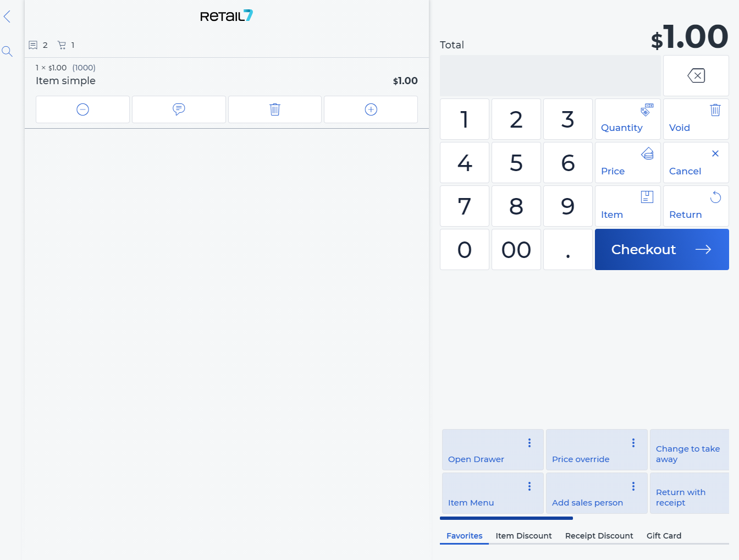Increase quantity with the plus circle button
739x560 pixels.
pyautogui.click(x=371, y=109)
